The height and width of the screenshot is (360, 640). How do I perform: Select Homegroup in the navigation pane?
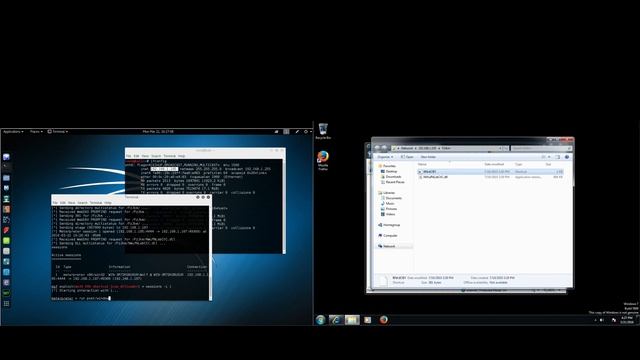tap(389, 225)
